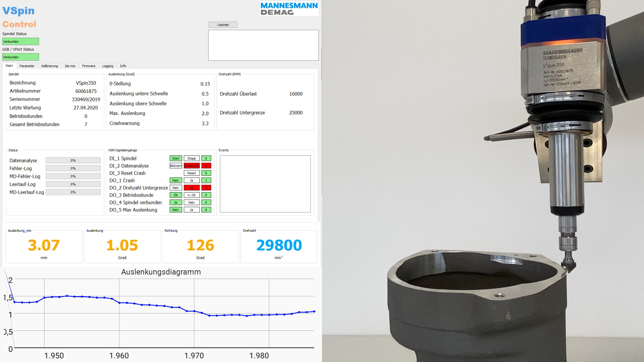Click Gesamt Betriebsstunden value 7
Viewport: 644px width, 362px height.
pos(86,124)
